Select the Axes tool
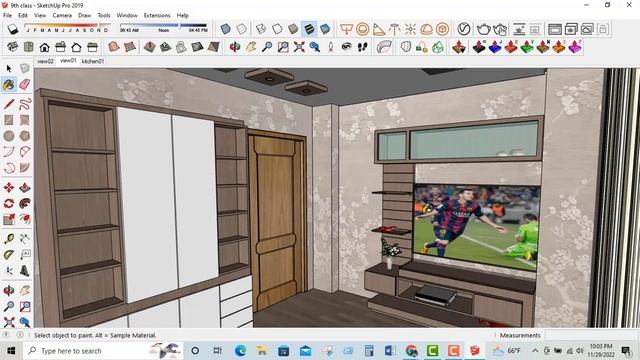Viewport: 640px width, 360px height. pos(9,271)
